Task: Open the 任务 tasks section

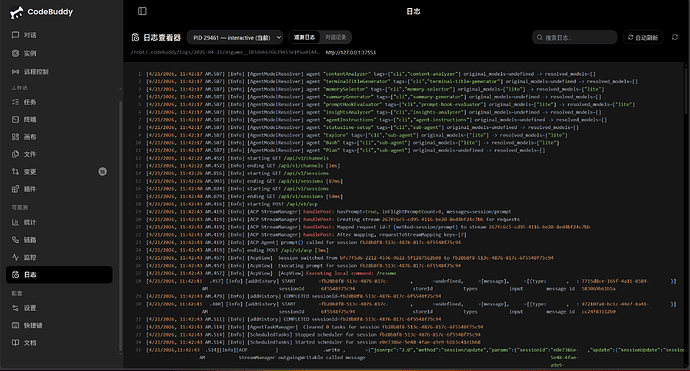Action: (x=59, y=102)
